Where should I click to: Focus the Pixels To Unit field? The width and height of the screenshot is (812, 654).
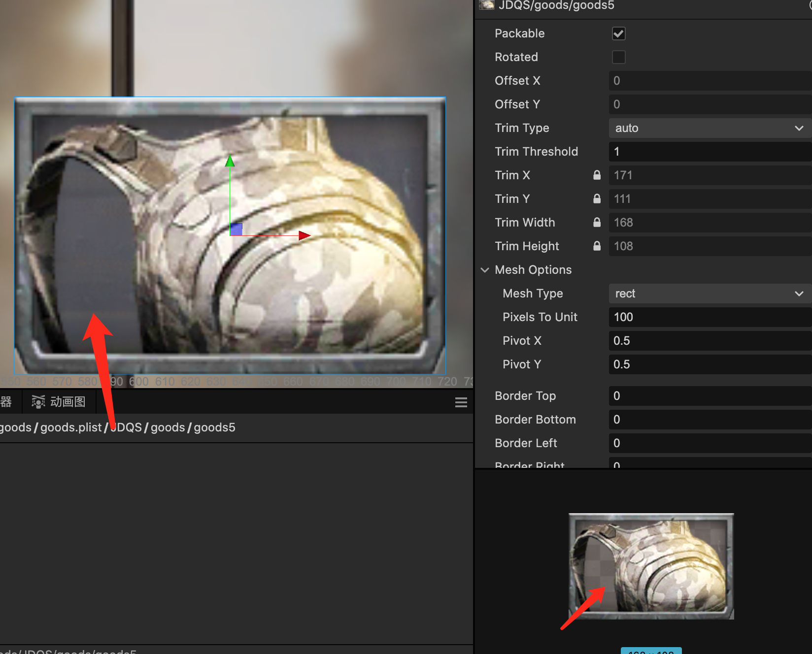pyautogui.click(x=710, y=317)
